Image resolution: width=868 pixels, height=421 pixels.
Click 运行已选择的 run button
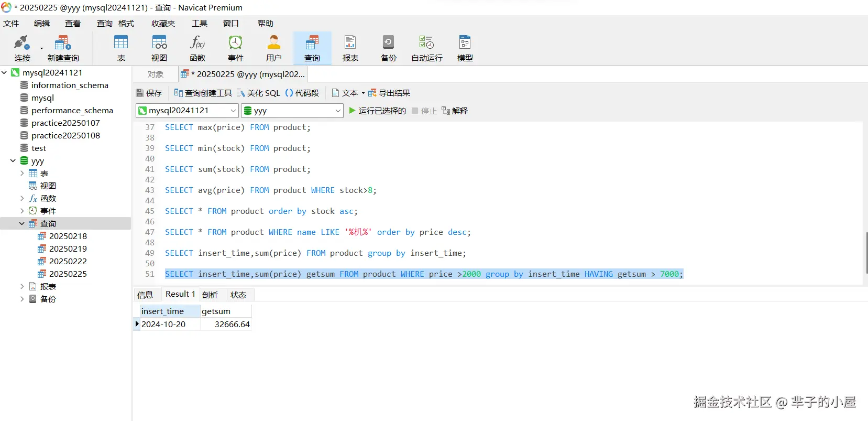click(377, 111)
